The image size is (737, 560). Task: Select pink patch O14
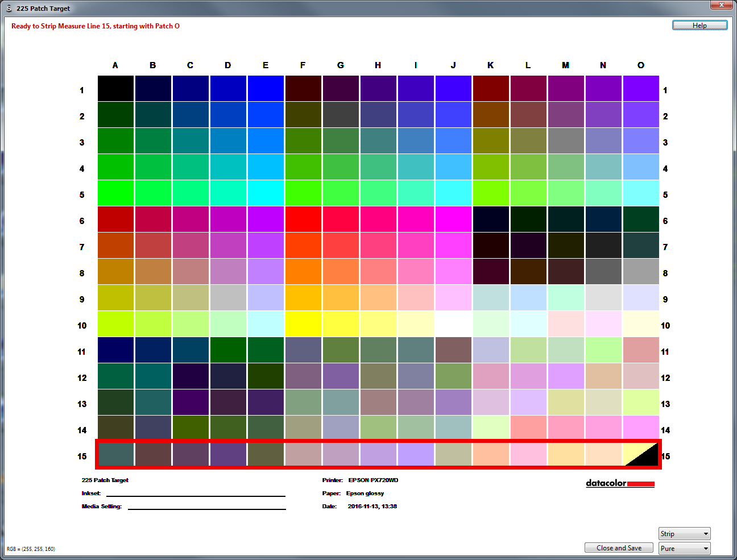641,429
